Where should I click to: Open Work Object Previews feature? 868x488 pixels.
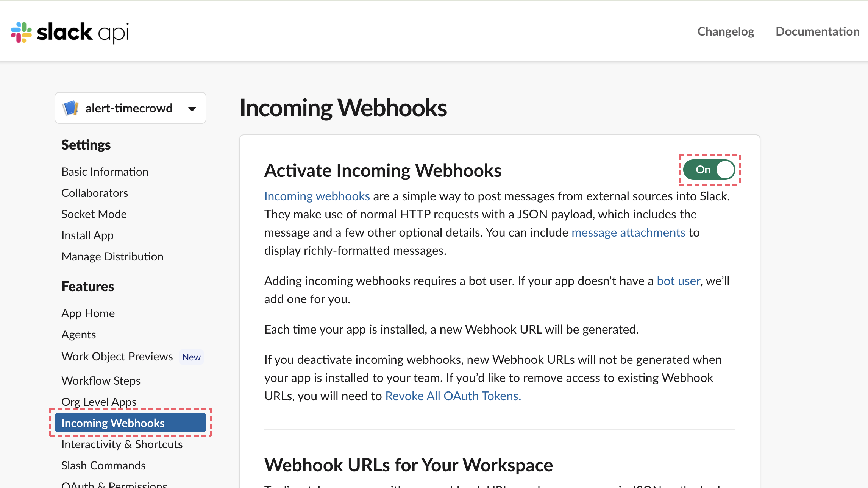[x=117, y=357]
